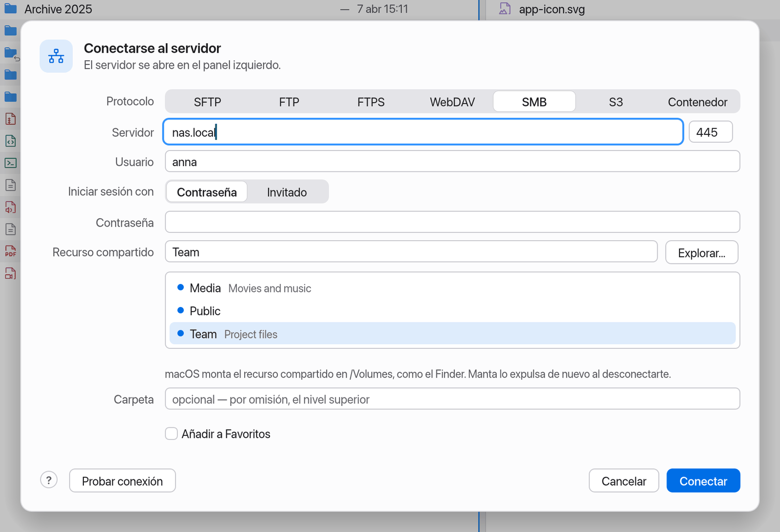
Task: Click the port field showing 445
Action: click(711, 132)
